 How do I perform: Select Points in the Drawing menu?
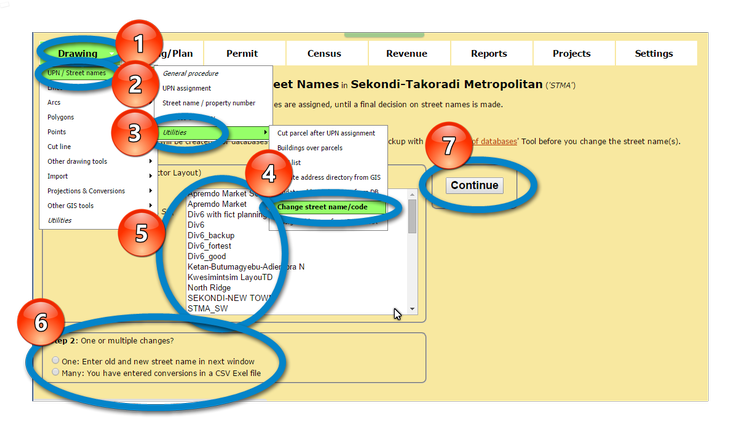click(x=57, y=132)
